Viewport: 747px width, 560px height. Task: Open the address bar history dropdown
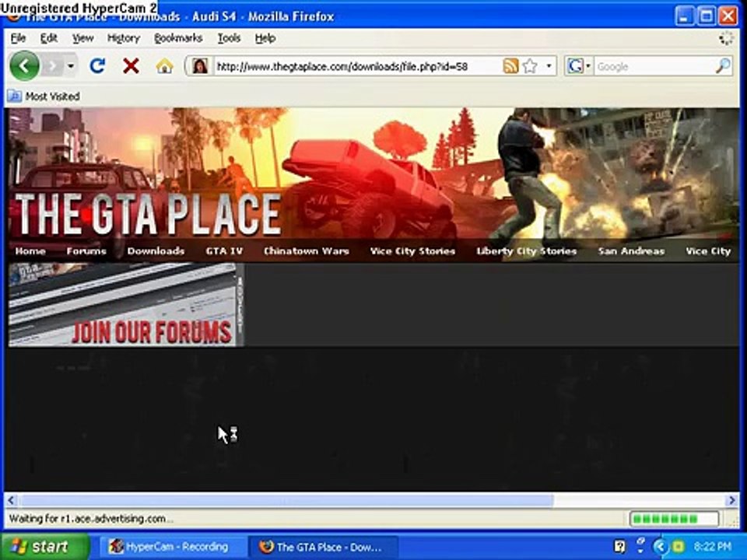(x=549, y=65)
